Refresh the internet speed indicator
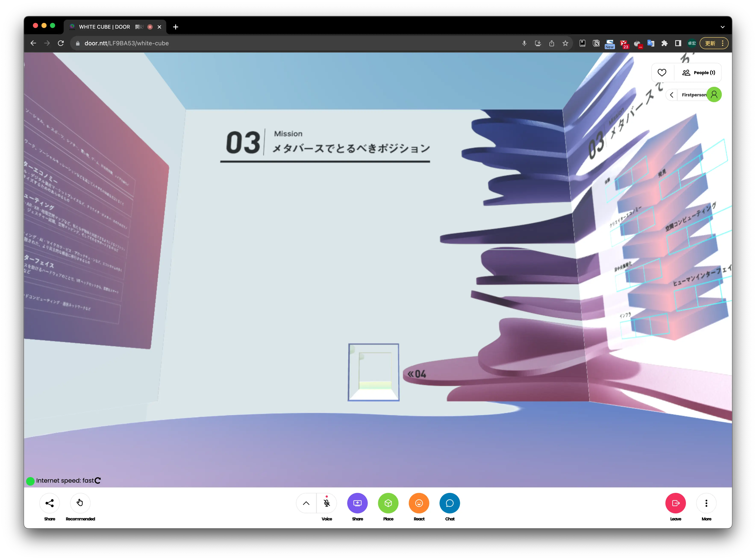The height and width of the screenshot is (560, 756). point(98,481)
